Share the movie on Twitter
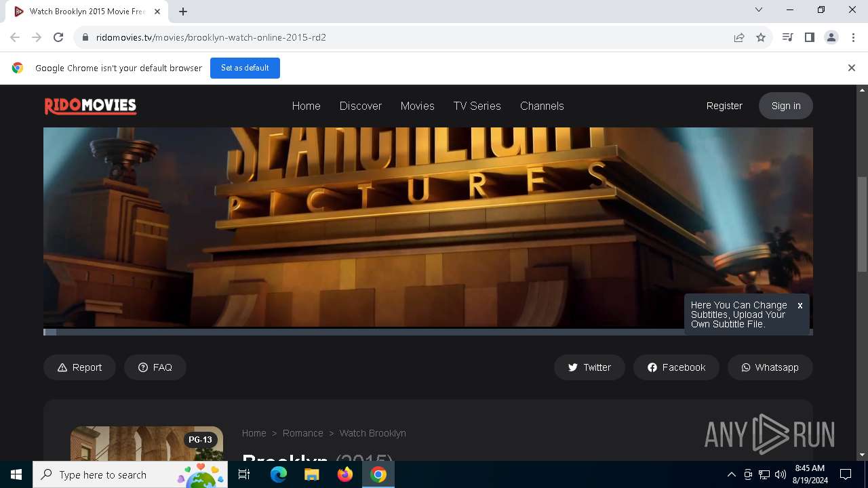 [589, 367]
